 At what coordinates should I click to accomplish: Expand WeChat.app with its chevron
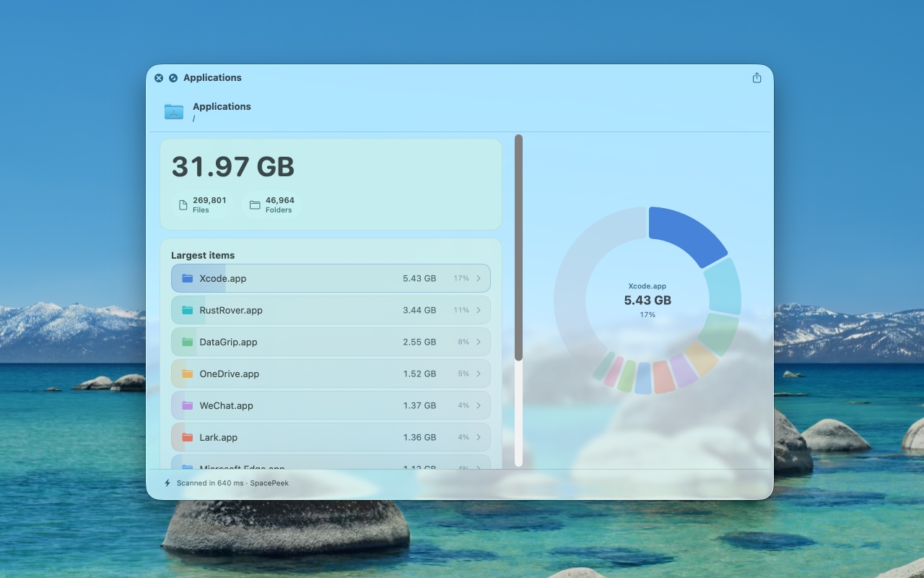(479, 405)
